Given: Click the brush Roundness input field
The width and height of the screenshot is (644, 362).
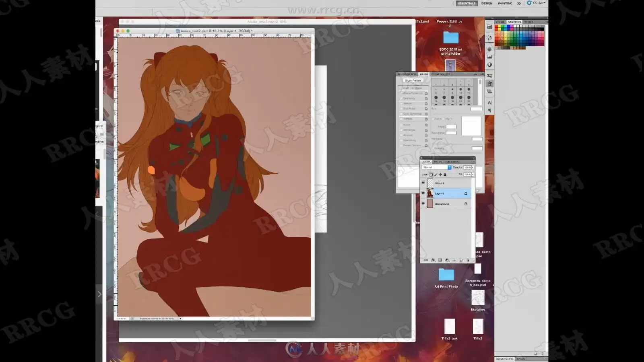Looking at the screenshot, I should click(x=451, y=133).
